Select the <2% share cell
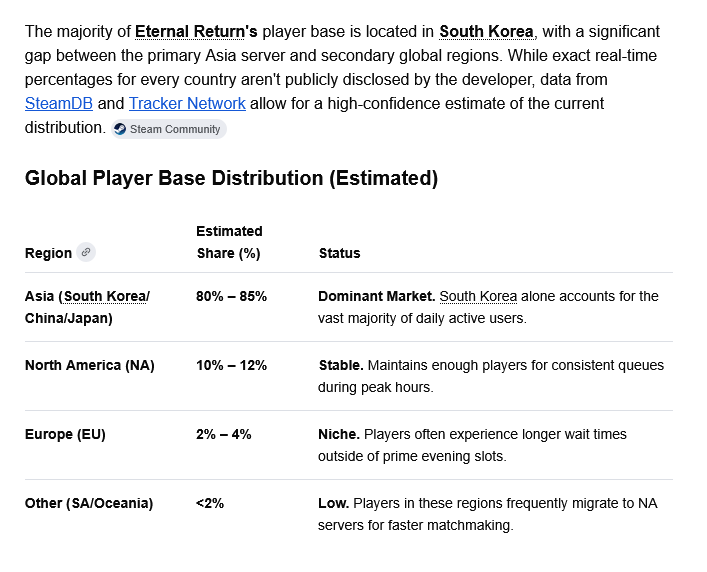Screen dimensions: 707x572 (x=210, y=503)
